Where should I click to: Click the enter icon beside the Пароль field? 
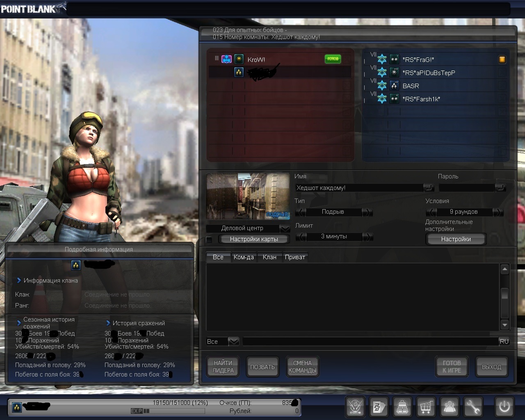click(x=500, y=188)
